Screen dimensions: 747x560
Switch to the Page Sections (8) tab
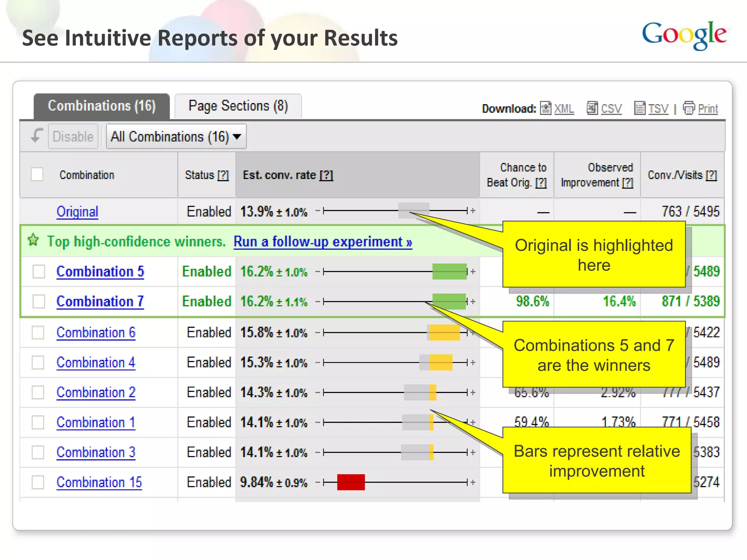238,106
